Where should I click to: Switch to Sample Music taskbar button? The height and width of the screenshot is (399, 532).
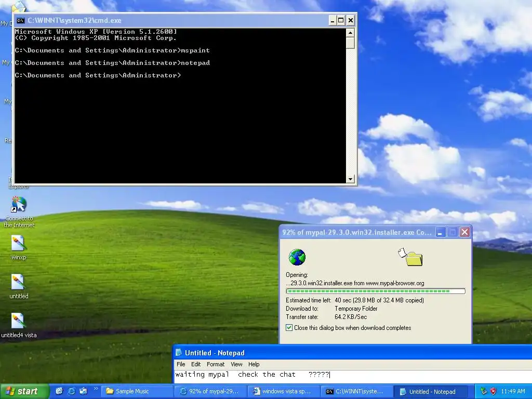[137, 391]
